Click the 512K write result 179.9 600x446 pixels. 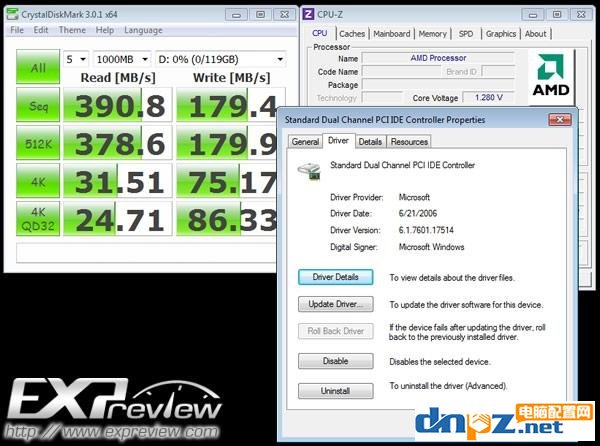(x=227, y=143)
